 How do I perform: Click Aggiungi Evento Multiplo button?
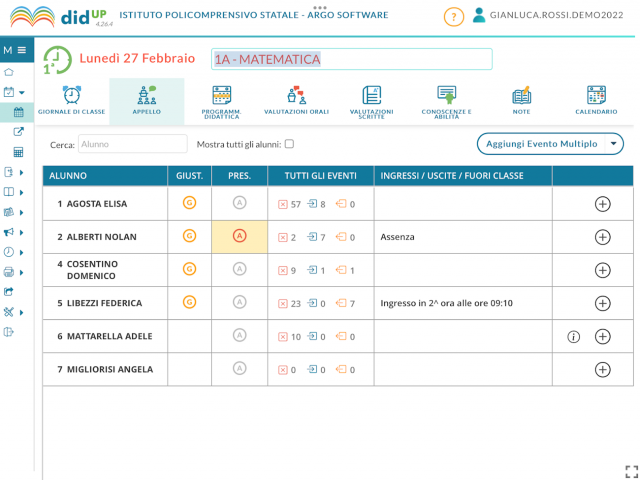(541, 144)
